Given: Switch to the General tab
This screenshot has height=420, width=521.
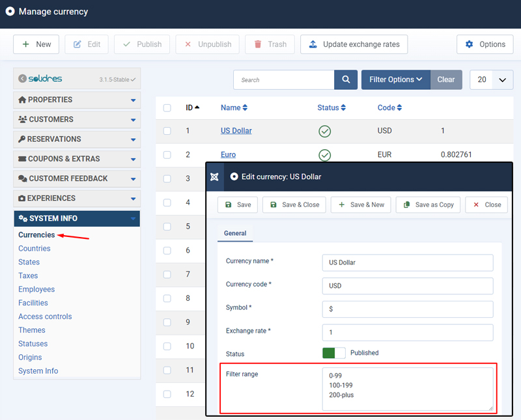Looking at the screenshot, I should [x=234, y=233].
